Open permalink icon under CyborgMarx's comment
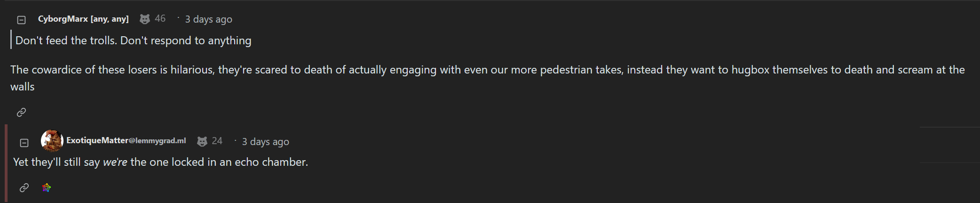This screenshot has height=203, width=980. (21, 112)
